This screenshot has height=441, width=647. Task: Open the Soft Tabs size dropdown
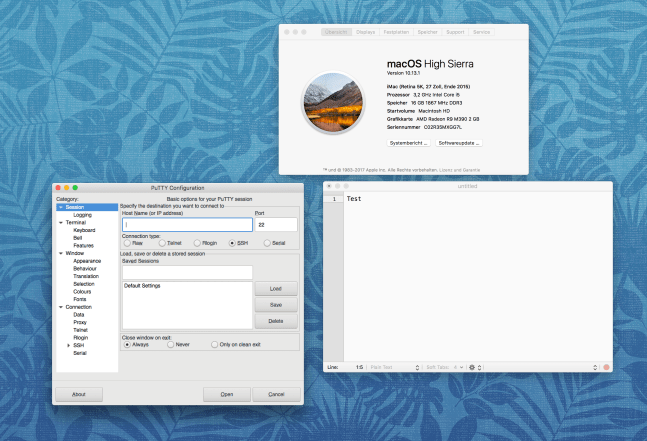444,367
